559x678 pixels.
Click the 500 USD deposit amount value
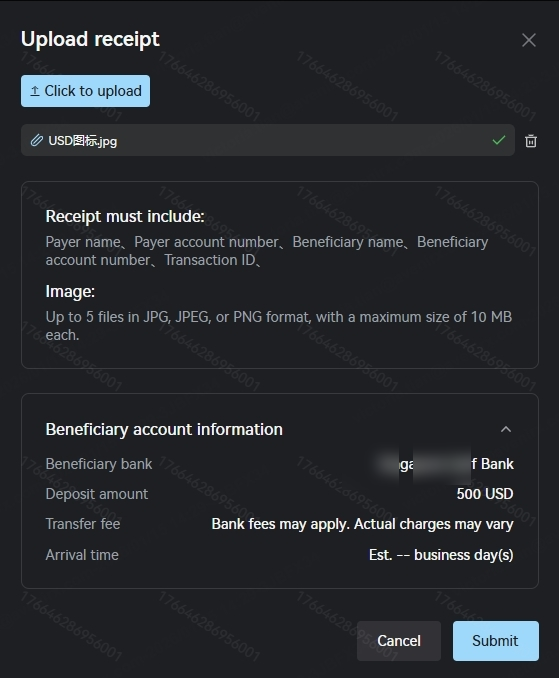coord(485,494)
